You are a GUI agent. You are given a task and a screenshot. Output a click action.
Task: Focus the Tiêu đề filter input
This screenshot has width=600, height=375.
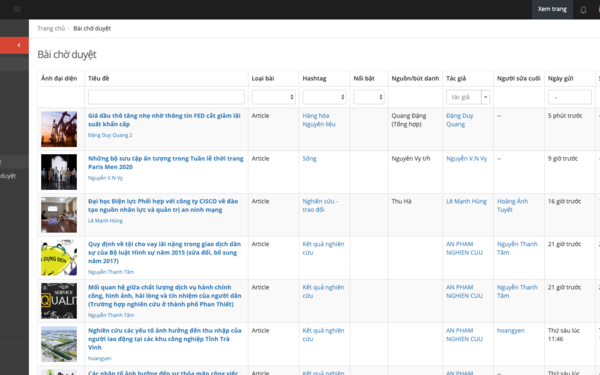[x=166, y=97]
